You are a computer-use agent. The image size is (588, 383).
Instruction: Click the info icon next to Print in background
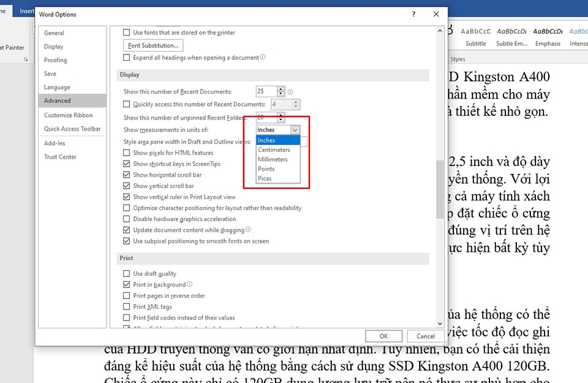click(189, 284)
